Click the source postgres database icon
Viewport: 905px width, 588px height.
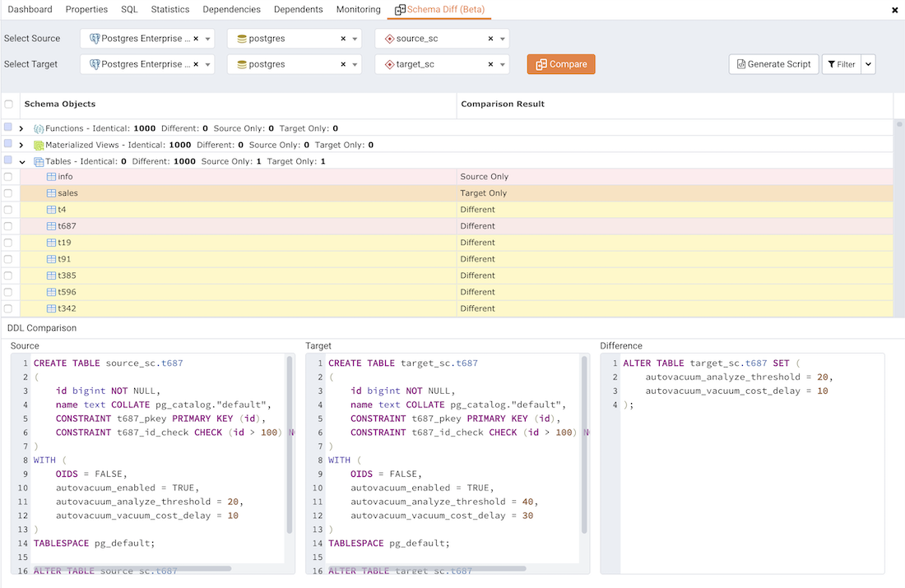(243, 39)
